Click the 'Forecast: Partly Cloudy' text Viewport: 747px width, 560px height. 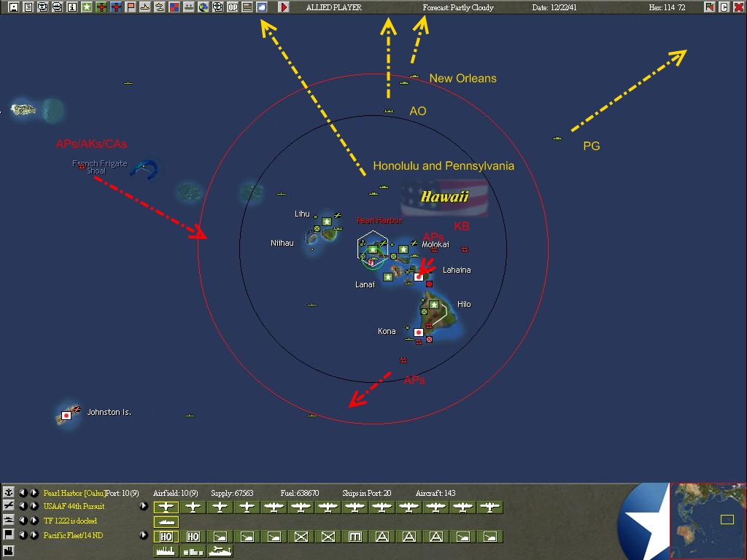(458, 7)
